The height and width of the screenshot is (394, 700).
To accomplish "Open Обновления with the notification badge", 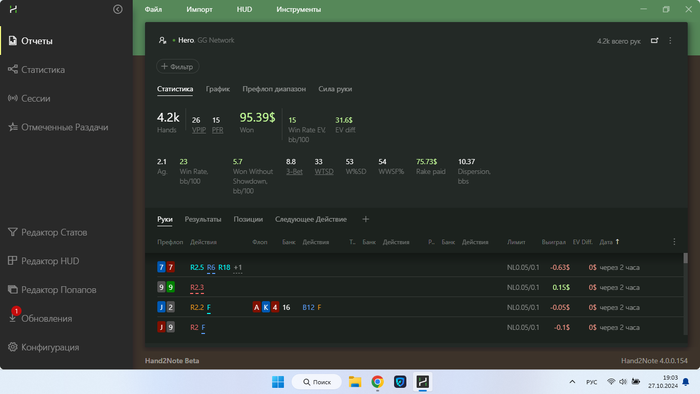I will 66,318.
